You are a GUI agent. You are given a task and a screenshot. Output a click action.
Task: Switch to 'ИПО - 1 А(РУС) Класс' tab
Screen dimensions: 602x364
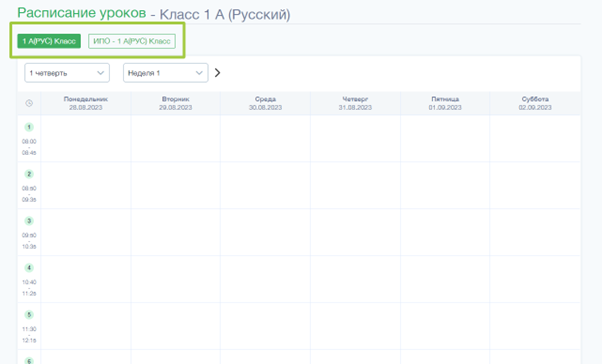(x=132, y=41)
